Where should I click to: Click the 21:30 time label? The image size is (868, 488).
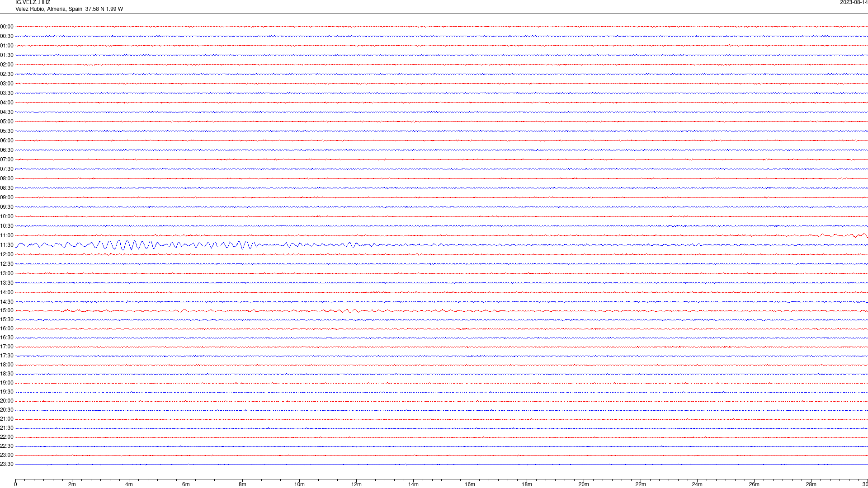(7, 428)
